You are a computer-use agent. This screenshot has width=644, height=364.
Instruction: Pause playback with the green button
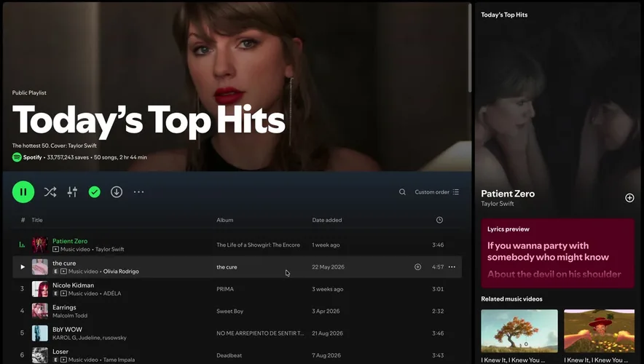23,191
